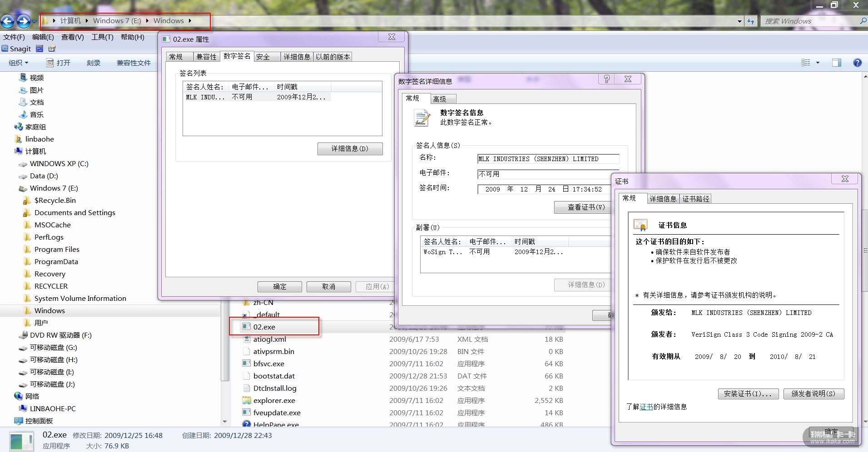
Task: Toggle the preview pane icon
Action: (836, 63)
